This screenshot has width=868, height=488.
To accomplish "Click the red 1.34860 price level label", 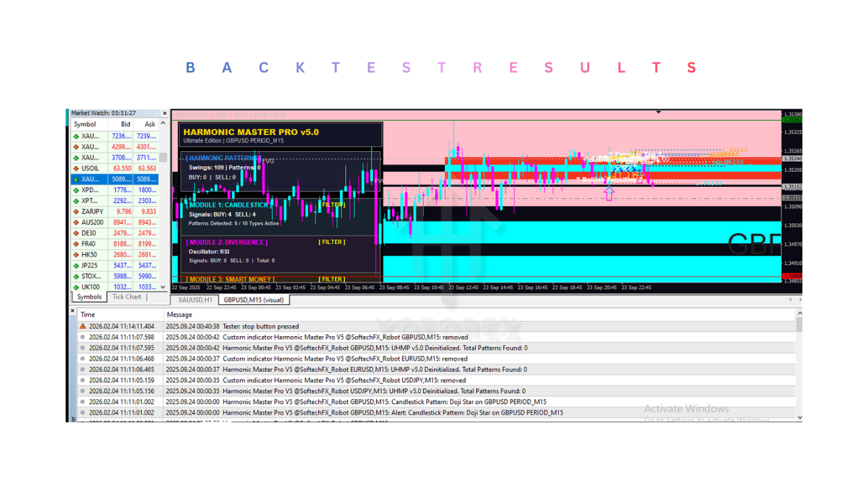I will tap(791, 276).
